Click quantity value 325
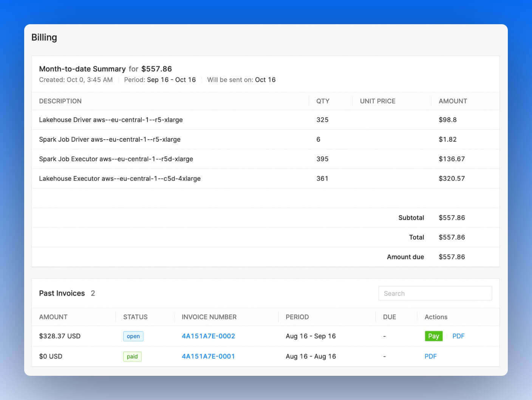 (x=322, y=120)
